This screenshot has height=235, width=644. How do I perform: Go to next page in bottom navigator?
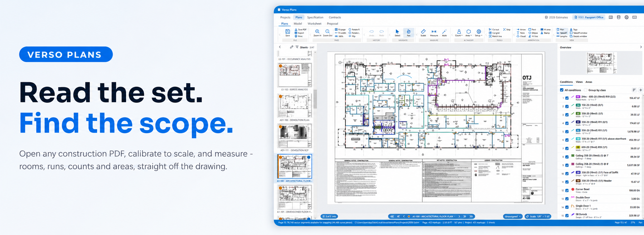pos(459,216)
